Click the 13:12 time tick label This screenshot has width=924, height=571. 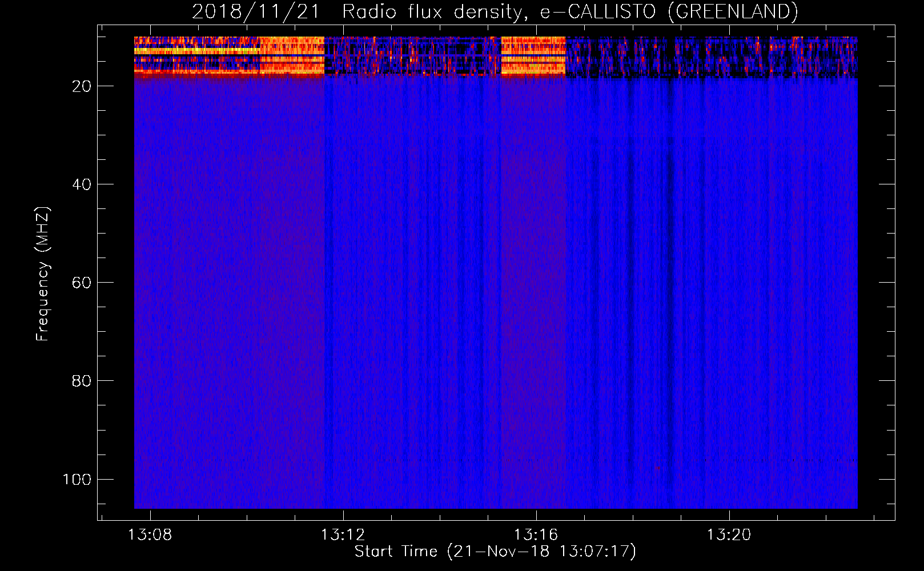343,535
